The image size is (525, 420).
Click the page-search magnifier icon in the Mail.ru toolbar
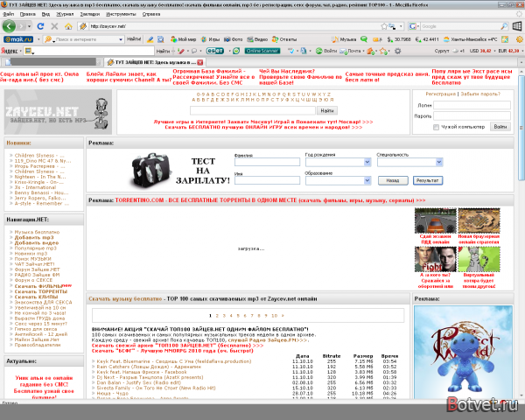tap(161, 39)
